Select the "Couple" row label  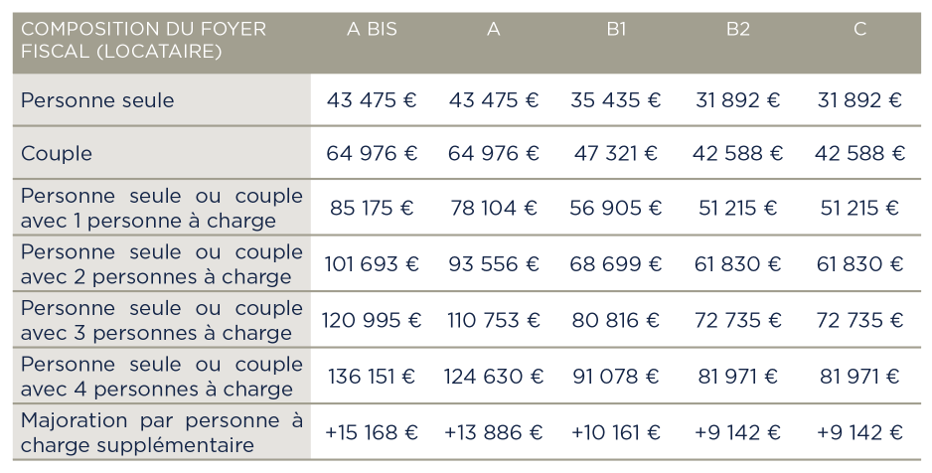click(x=56, y=153)
